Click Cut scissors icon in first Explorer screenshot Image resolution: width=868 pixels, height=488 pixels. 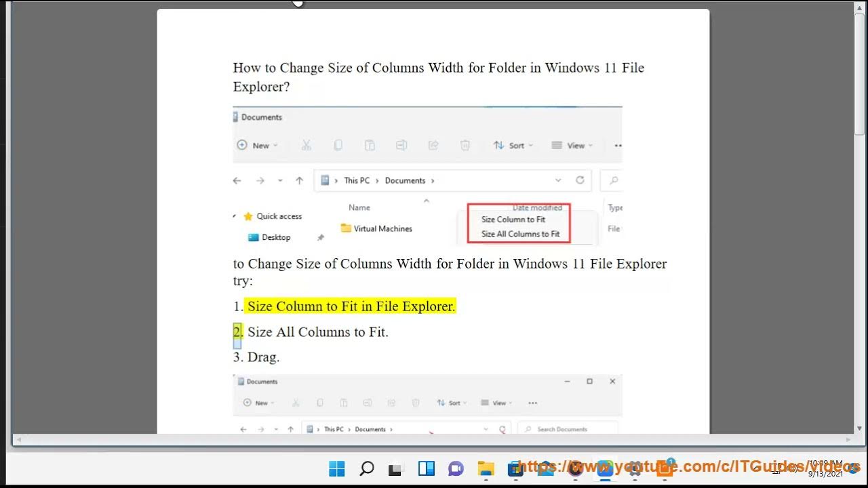point(307,145)
